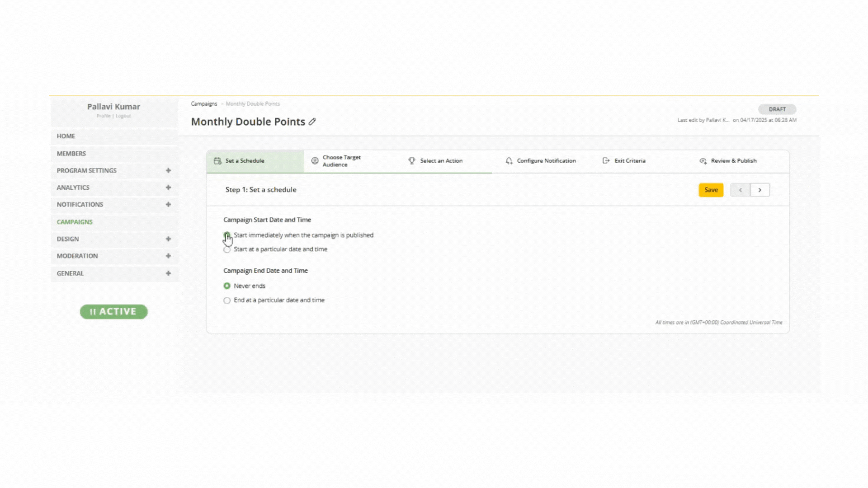Choose End at a particular date and time
Viewport: 868px width, 488px height.
pyautogui.click(x=227, y=300)
